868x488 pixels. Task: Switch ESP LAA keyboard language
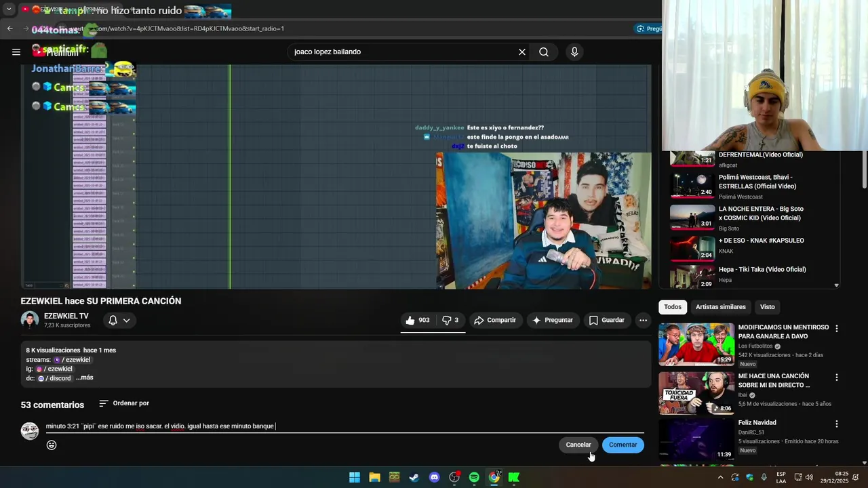tap(781, 477)
